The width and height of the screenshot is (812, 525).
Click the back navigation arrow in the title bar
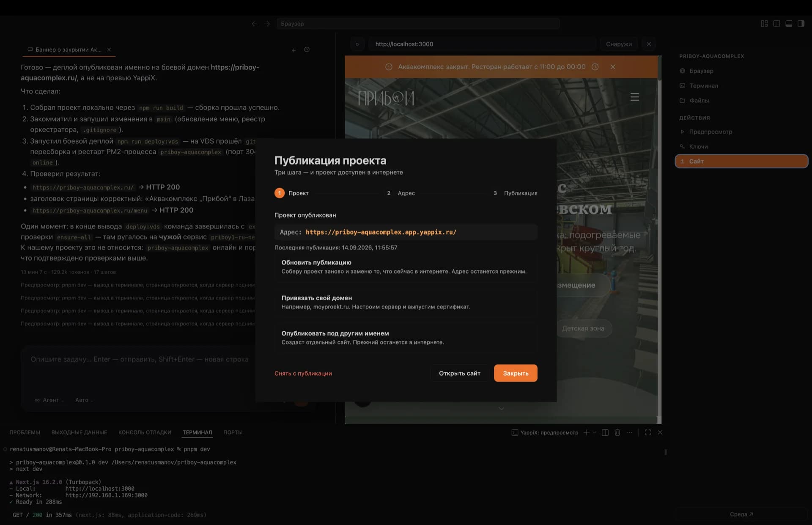[x=254, y=24]
